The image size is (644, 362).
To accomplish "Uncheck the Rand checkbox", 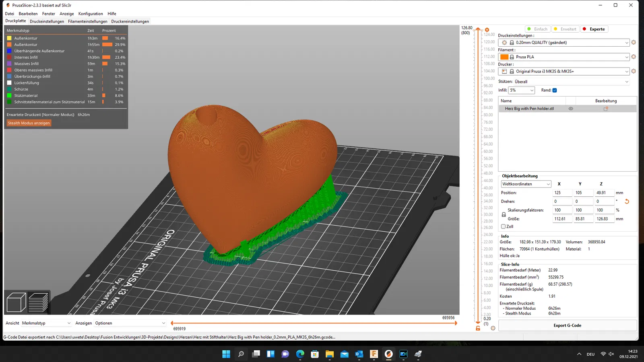I will coord(555,90).
